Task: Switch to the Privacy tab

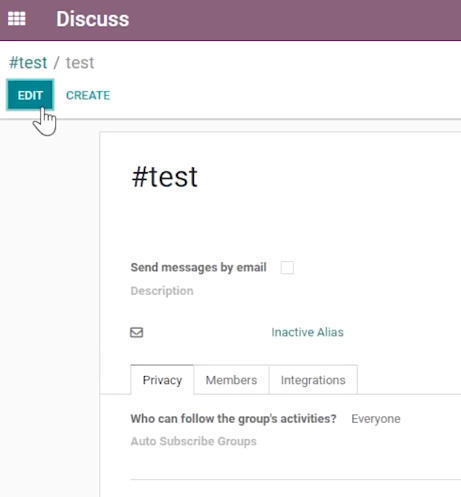Action: pos(162,380)
